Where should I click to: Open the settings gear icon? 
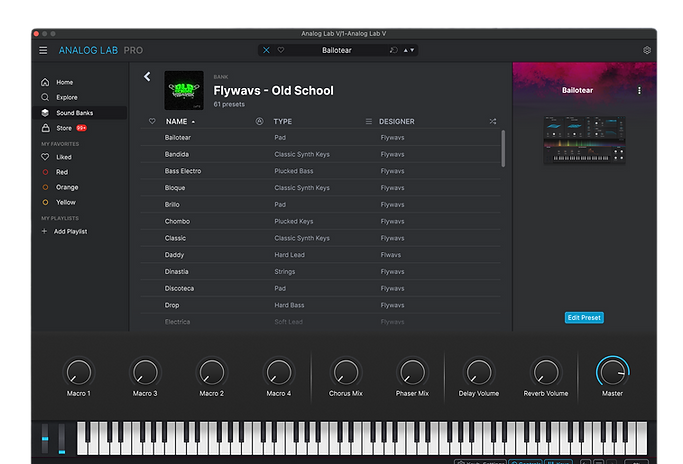pos(647,50)
